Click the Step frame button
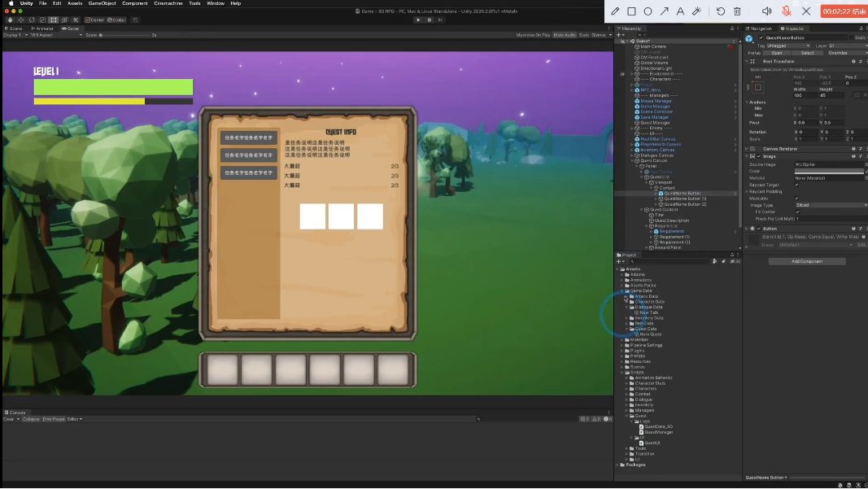This screenshot has width=868, height=489. click(x=440, y=20)
